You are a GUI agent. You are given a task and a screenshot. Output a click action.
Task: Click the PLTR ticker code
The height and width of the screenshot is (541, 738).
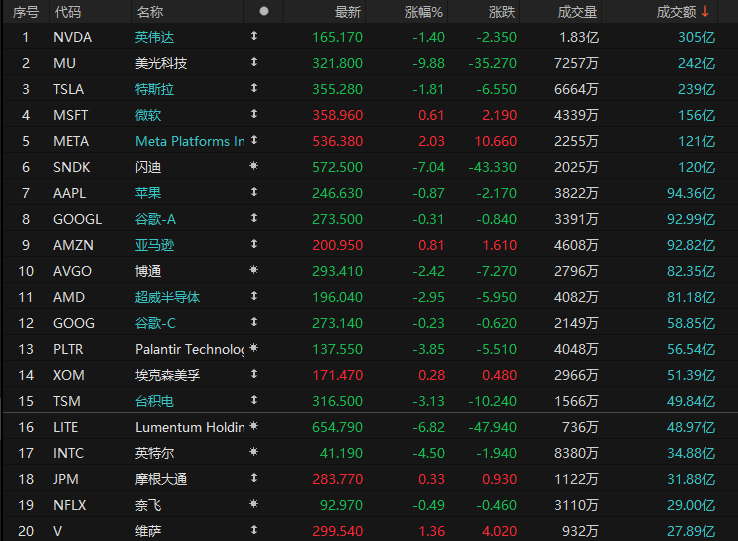coord(68,349)
